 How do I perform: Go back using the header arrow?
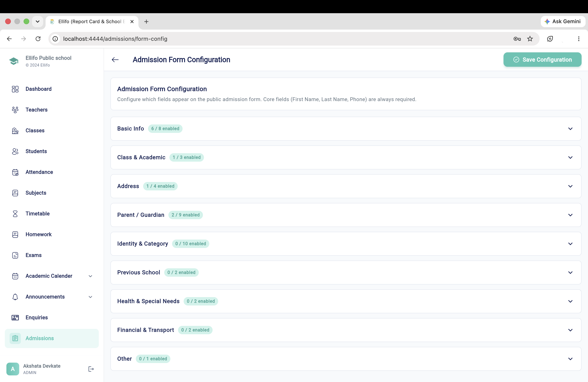(115, 60)
